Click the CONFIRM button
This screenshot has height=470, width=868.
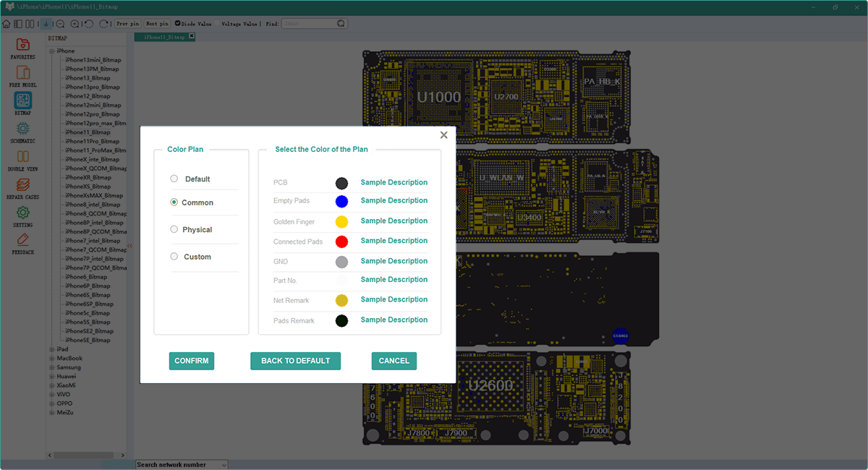pyautogui.click(x=191, y=360)
